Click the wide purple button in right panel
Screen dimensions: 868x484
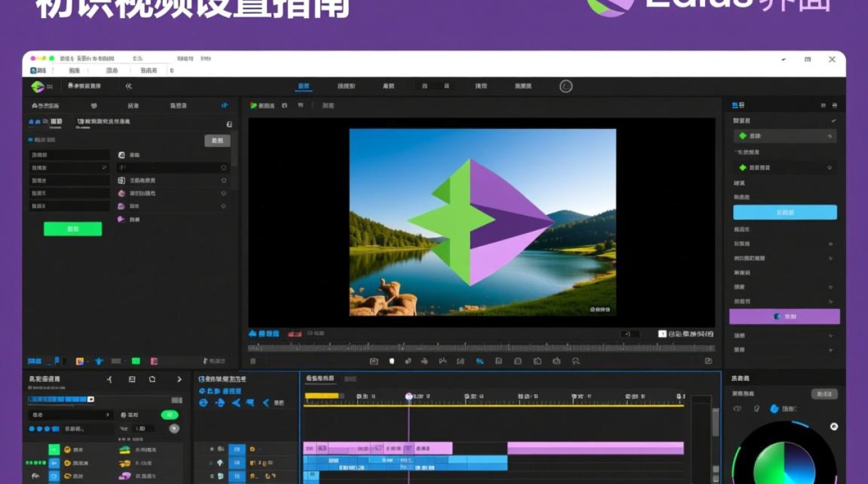[x=785, y=316]
